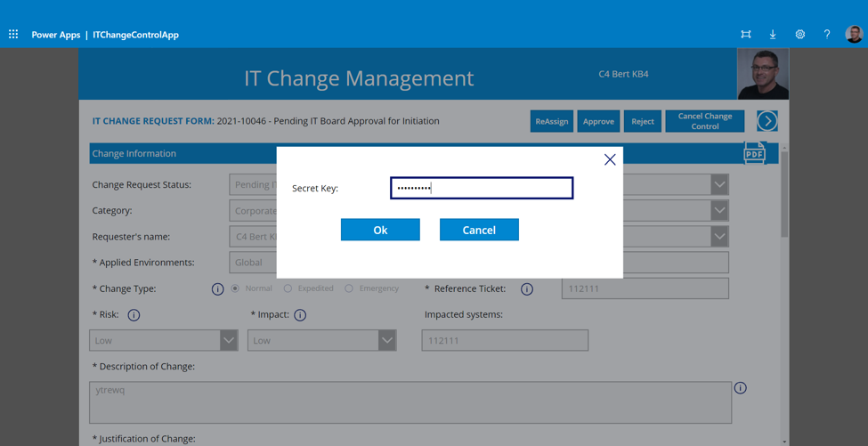This screenshot has width=868, height=446.
Task: Select the Normal change type radio button
Action: coord(235,288)
